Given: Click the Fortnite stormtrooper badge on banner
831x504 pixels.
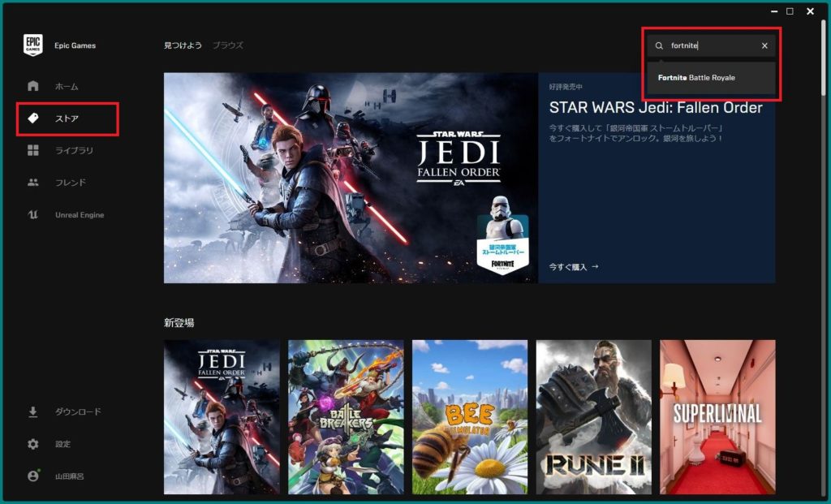Looking at the screenshot, I should click(x=502, y=236).
